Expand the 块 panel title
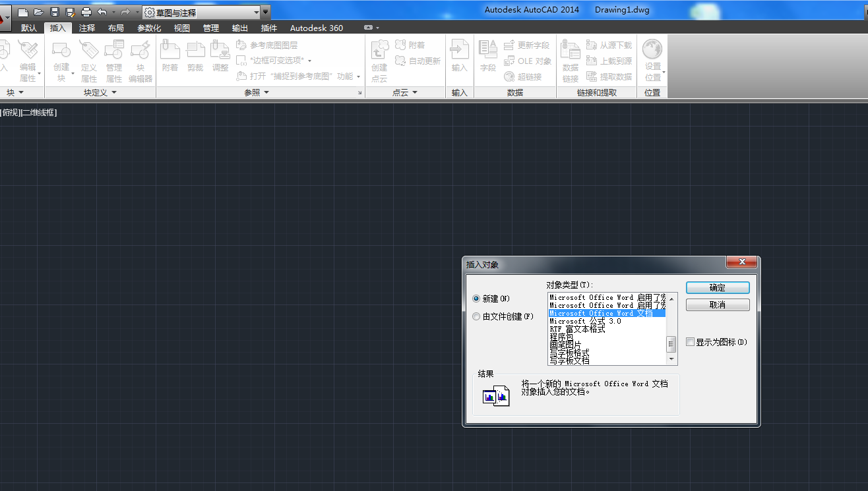Image resolution: width=868 pixels, height=491 pixels. point(15,93)
